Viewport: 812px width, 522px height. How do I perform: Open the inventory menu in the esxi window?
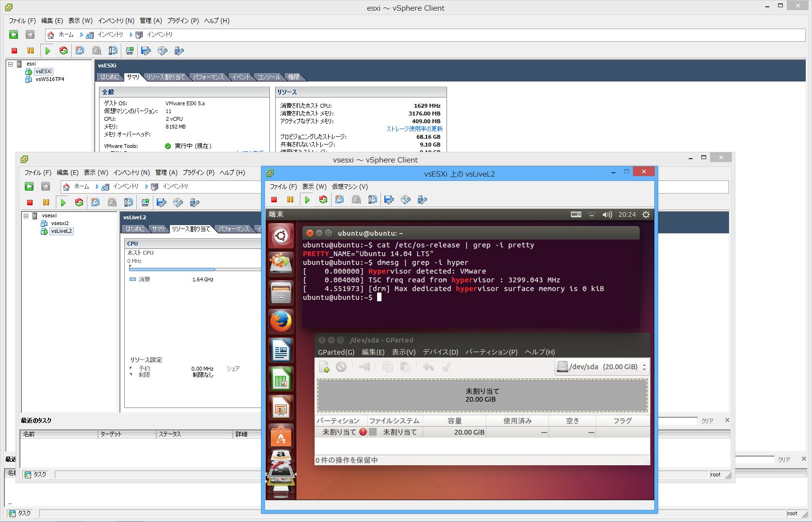(116, 21)
